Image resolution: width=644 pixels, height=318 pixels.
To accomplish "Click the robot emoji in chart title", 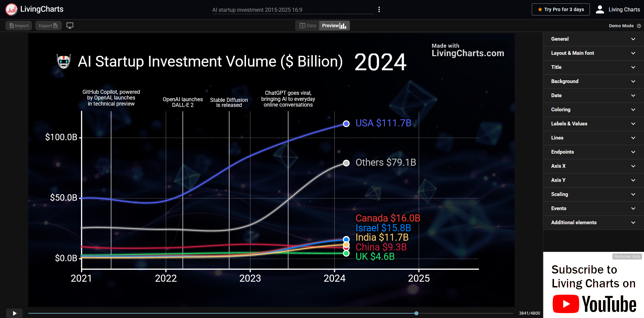I will pos(64,62).
